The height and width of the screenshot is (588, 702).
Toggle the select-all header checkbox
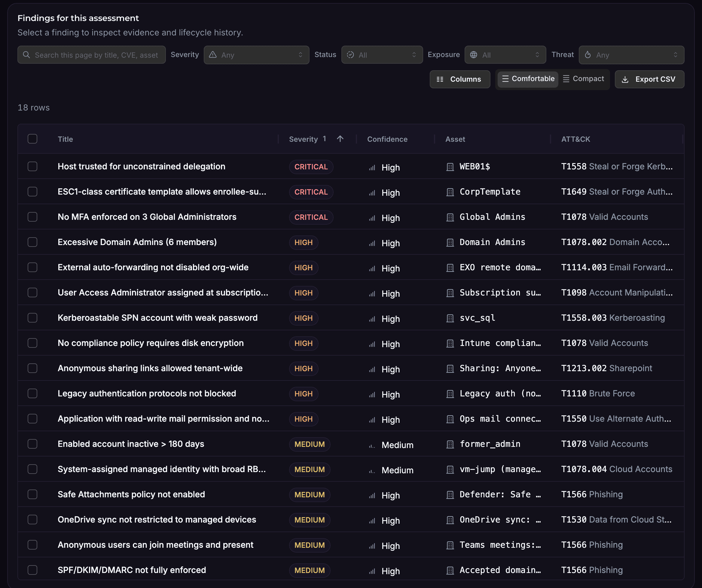[x=32, y=139]
